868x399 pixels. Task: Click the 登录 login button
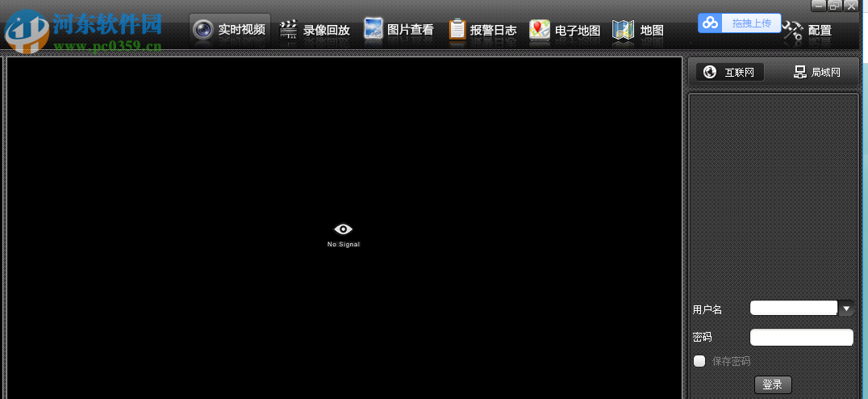[x=773, y=384]
